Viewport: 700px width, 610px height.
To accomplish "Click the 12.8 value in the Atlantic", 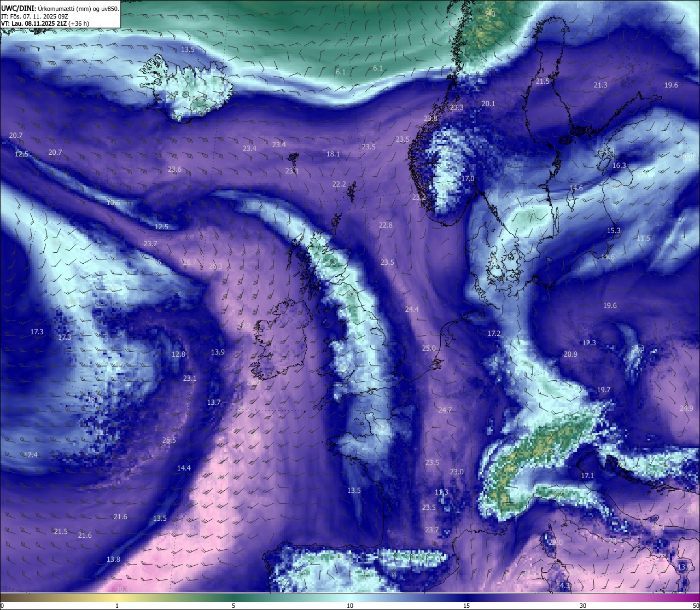I will [178, 355].
